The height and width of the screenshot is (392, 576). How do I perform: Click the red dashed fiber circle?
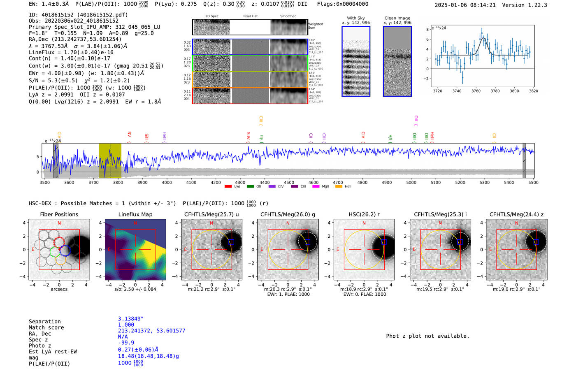59,242
